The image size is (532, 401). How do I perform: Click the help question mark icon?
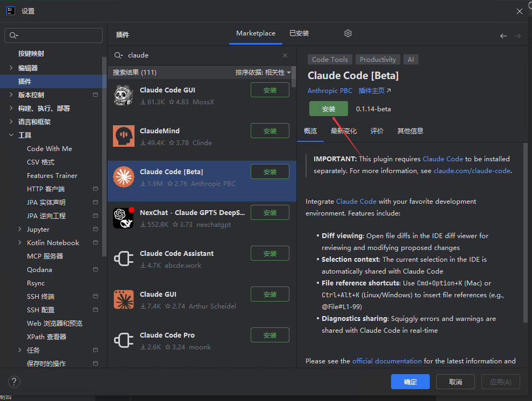point(14,382)
